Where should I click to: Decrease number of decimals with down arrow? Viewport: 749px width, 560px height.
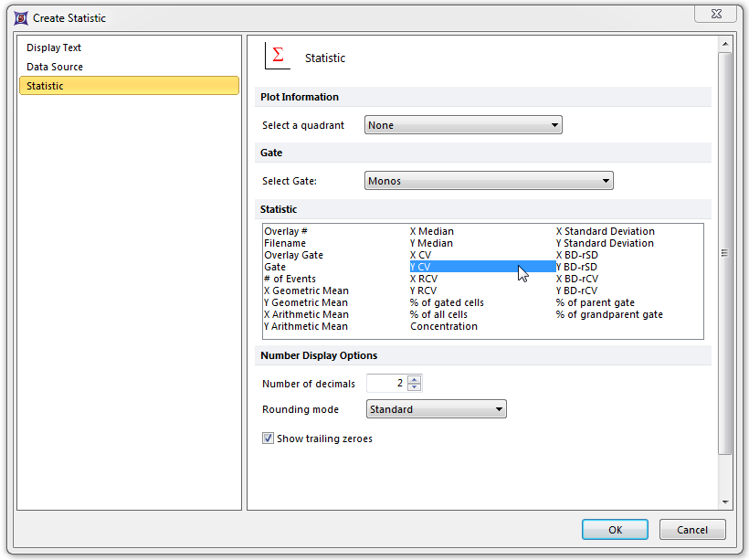(415, 387)
